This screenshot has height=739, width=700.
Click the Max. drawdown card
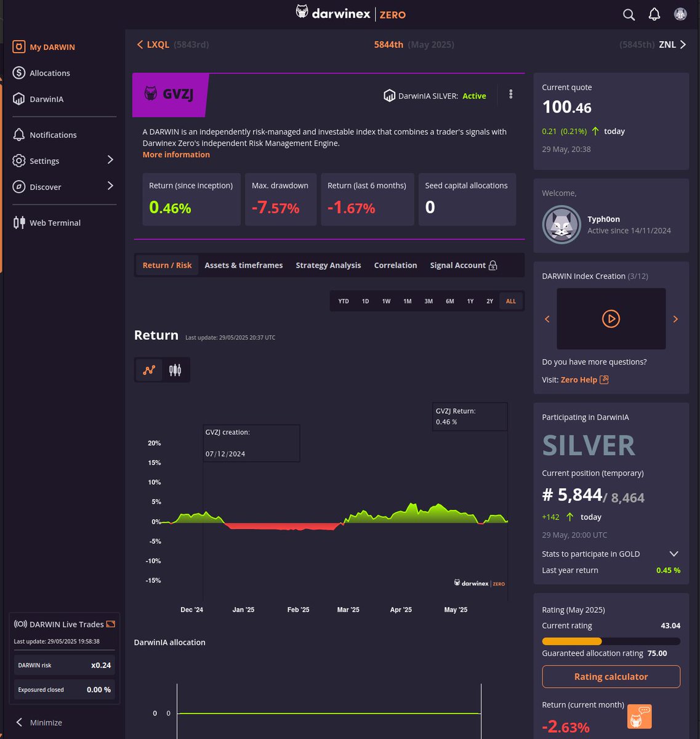280,200
